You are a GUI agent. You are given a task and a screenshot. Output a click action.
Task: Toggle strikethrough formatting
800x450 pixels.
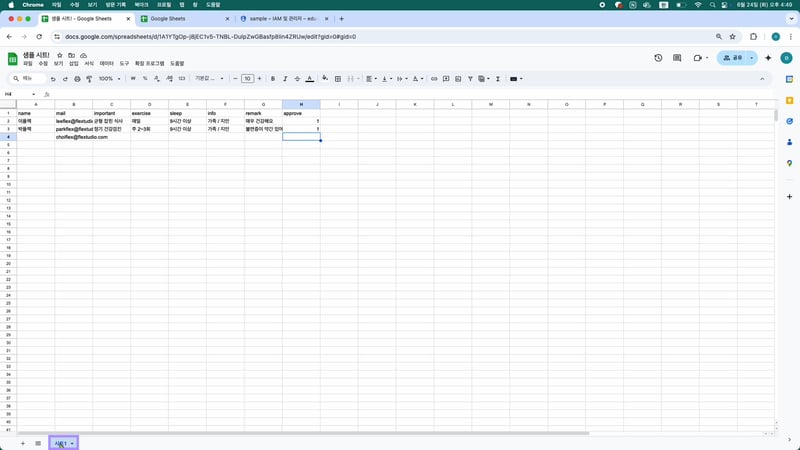(297, 79)
